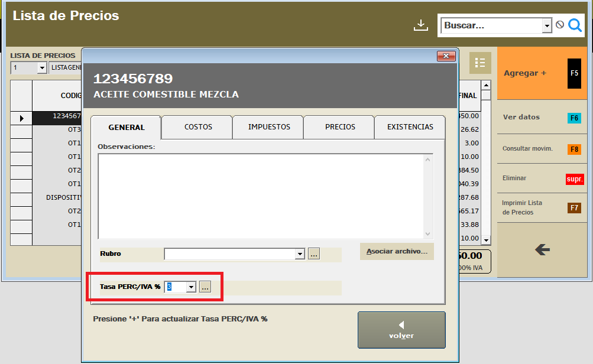The image size is (593, 364).
Task: Open the IMPUESTOS tab
Action: click(x=267, y=127)
